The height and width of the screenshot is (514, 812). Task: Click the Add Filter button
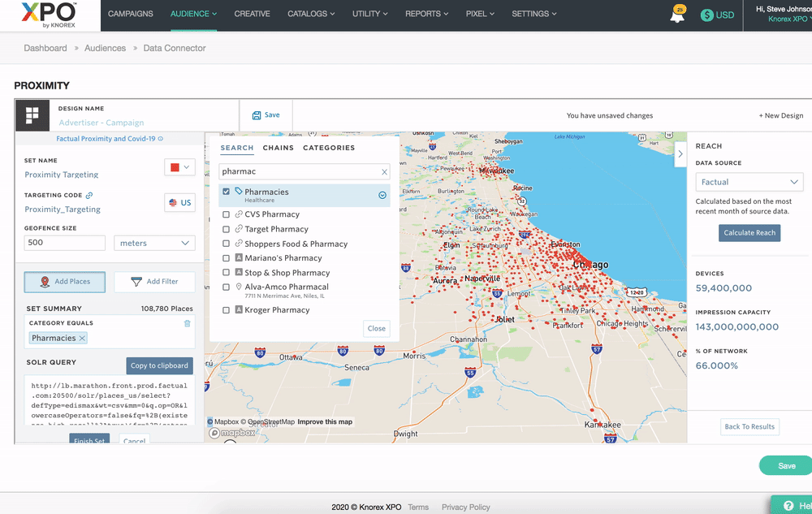[x=155, y=282]
